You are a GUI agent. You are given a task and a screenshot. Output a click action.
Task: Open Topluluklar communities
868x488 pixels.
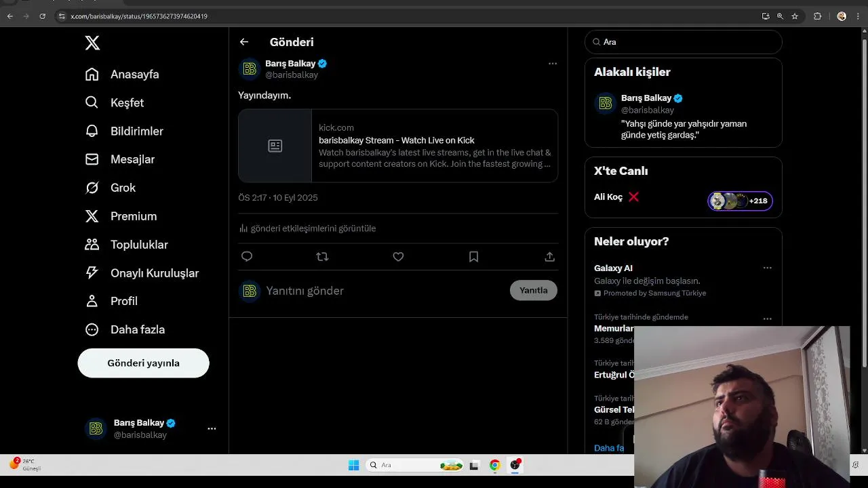(x=126, y=245)
